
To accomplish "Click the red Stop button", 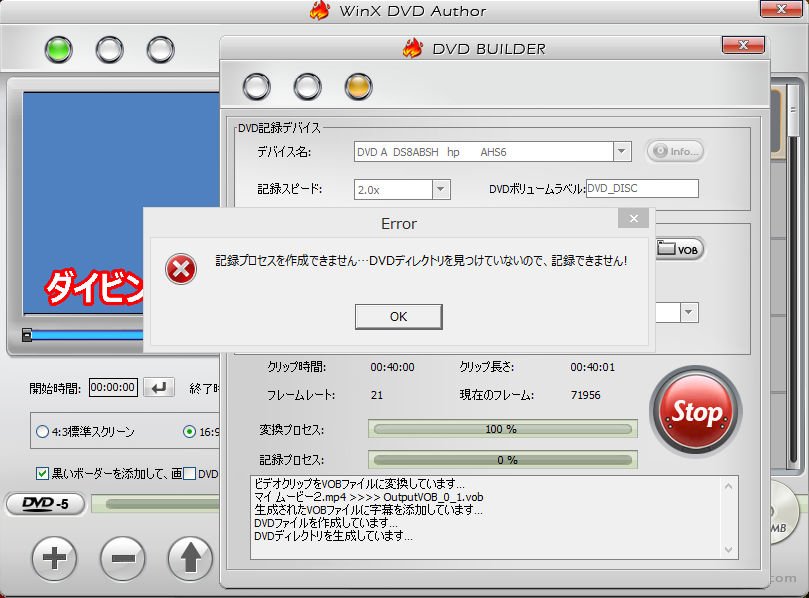I will point(695,411).
